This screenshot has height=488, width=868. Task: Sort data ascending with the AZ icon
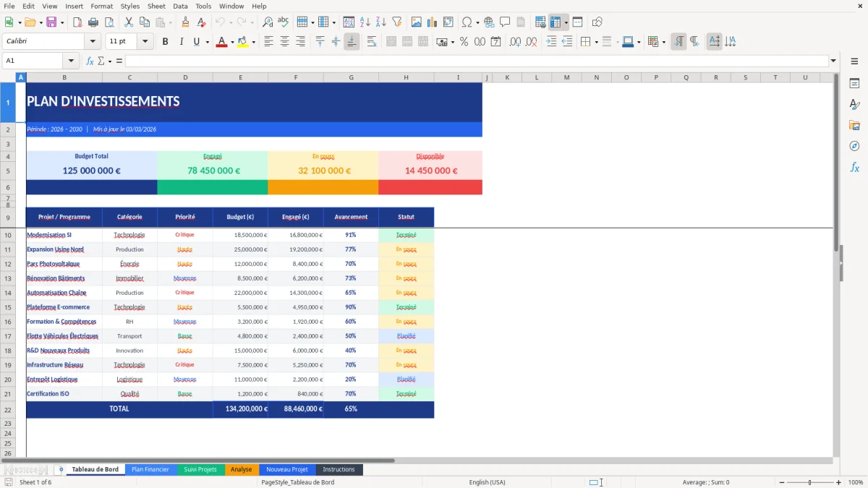[x=365, y=22]
